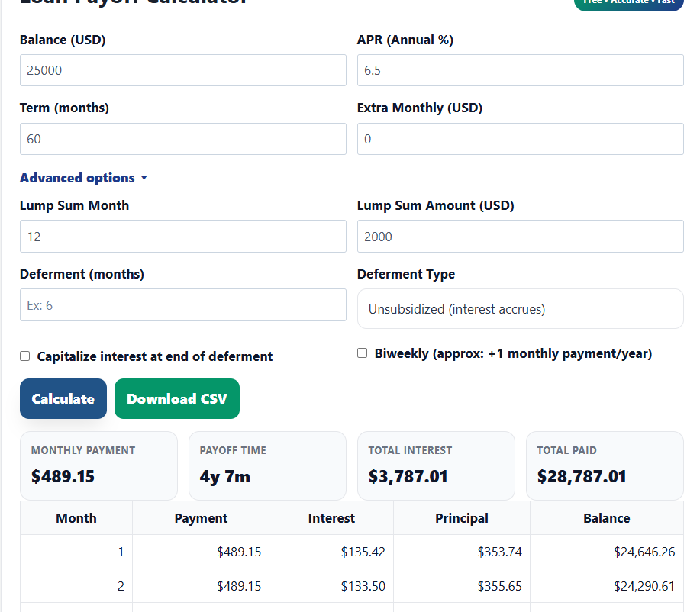Viewport: 700px width, 612px height.
Task: Click the Total Paid summary card
Action: pos(605,465)
